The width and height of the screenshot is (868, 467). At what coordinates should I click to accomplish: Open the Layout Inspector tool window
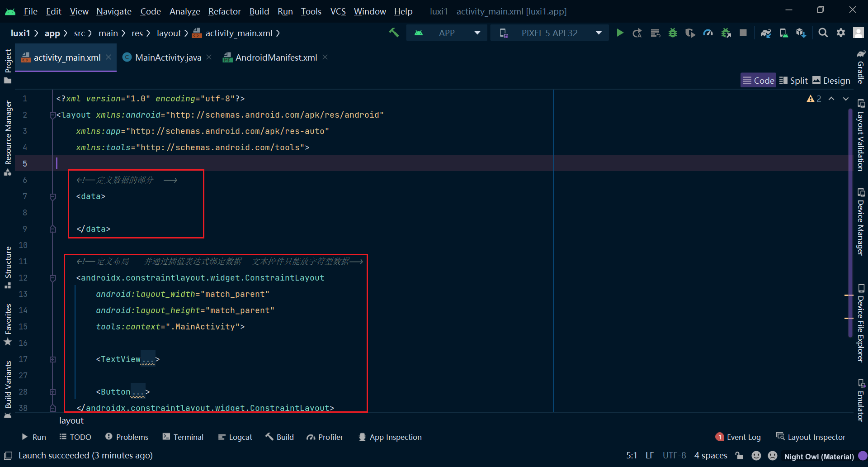coord(811,437)
